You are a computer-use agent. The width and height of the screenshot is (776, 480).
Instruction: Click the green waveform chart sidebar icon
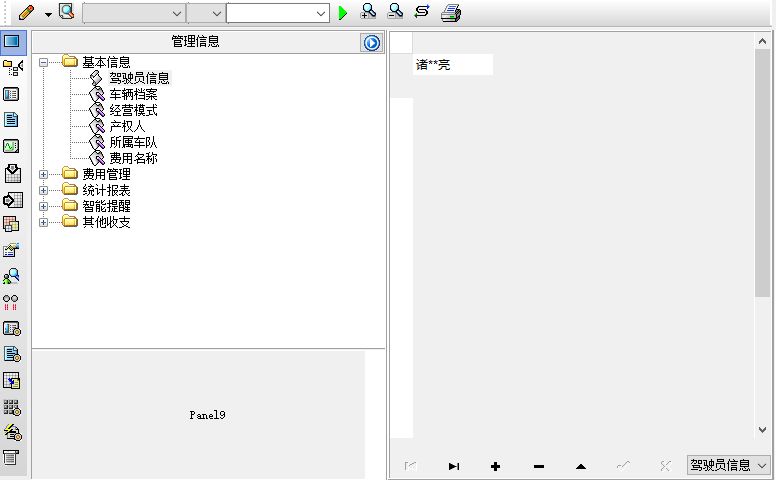11,146
